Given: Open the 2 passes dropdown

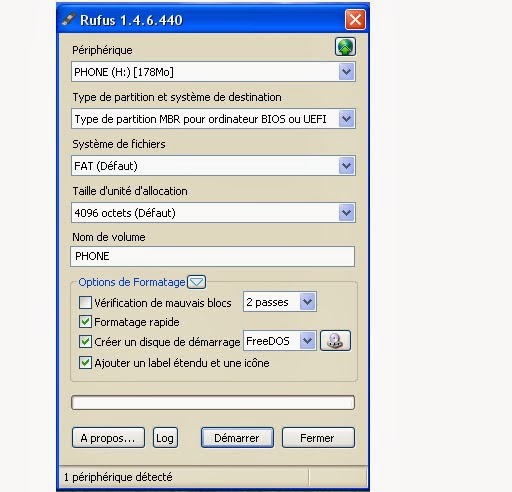Looking at the screenshot, I should [280, 302].
